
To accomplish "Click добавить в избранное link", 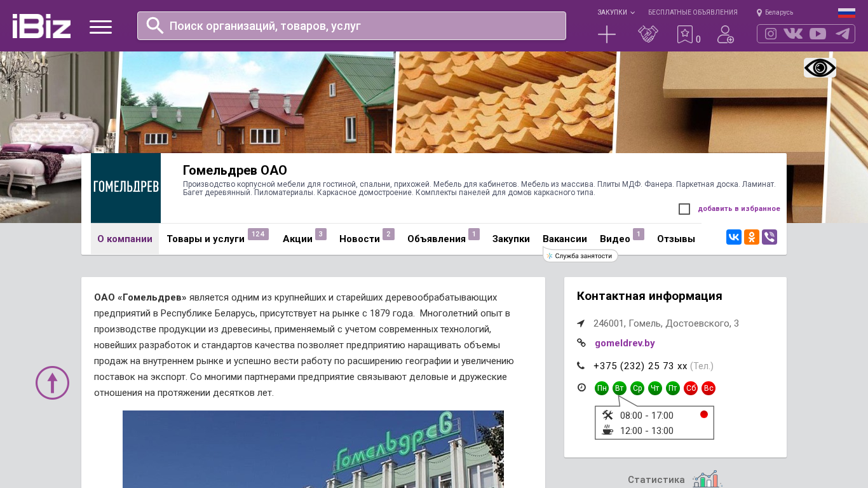I will (x=739, y=208).
